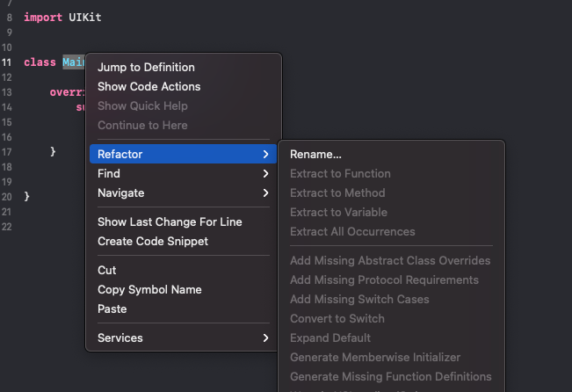Expand the Find submenu arrow
The width and height of the screenshot is (572, 392).
[x=265, y=173]
